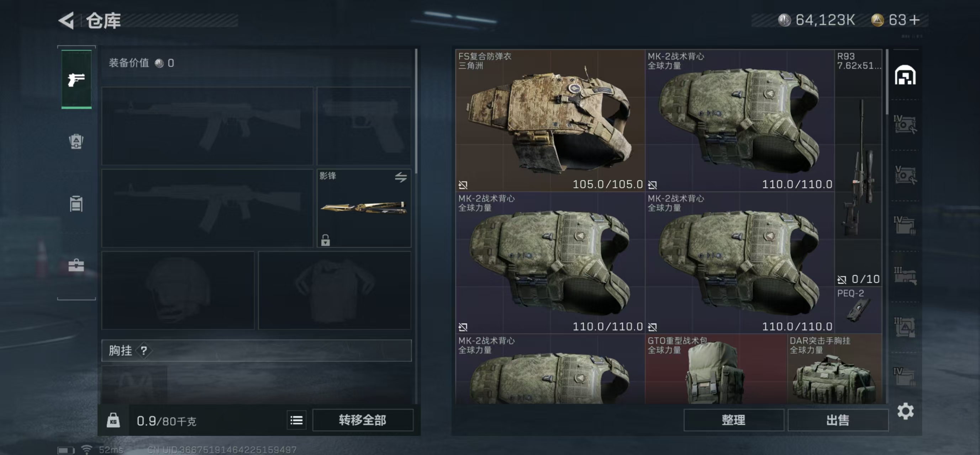Open the 胸挂 help question mark

click(144, 350)
